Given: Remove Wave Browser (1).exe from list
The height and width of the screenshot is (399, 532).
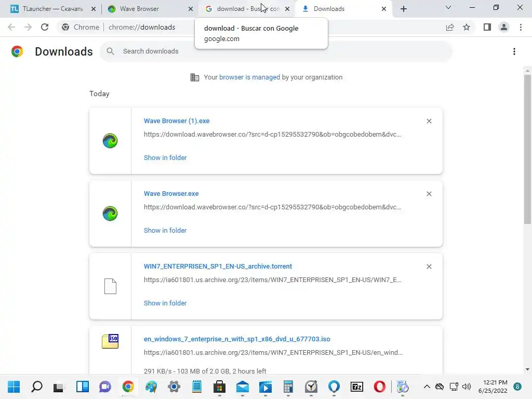Looking at the screenshot, I should pos(429,121).
